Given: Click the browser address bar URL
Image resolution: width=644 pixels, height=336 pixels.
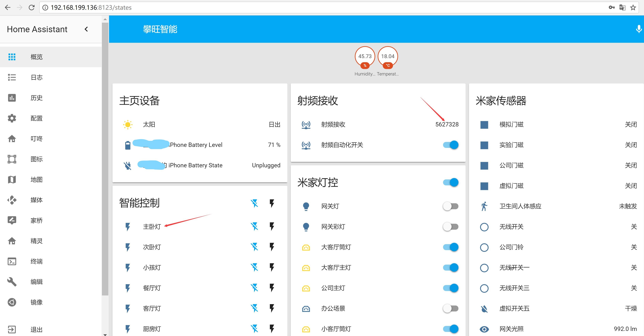Looking at the screenshot, I should click(91, 7).
